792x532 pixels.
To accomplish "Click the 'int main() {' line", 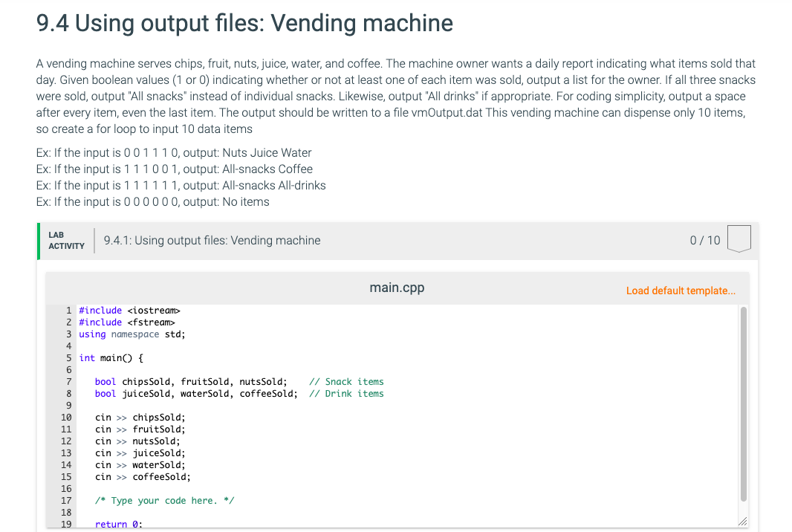I will coord(111,358).
